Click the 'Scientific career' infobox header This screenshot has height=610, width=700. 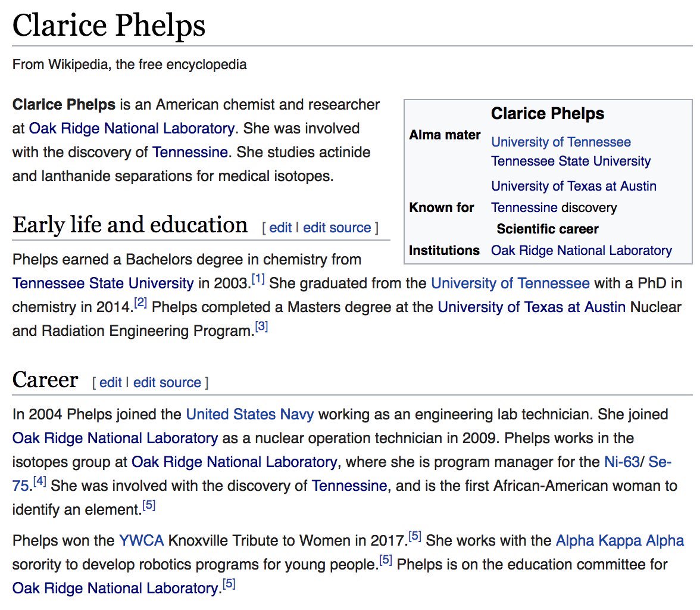pos(548,229)
